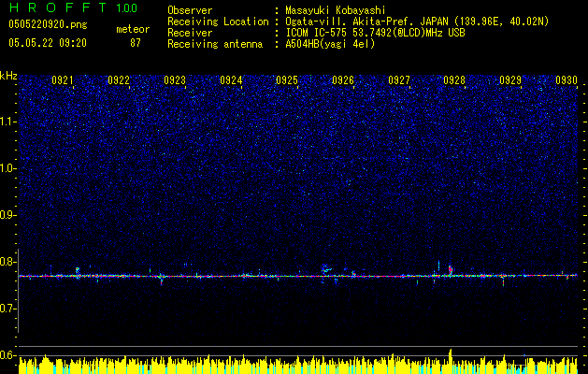This screenshot has width=588, height=374.
Task: Click the Receiving antenna label
Action: [215, 44]
